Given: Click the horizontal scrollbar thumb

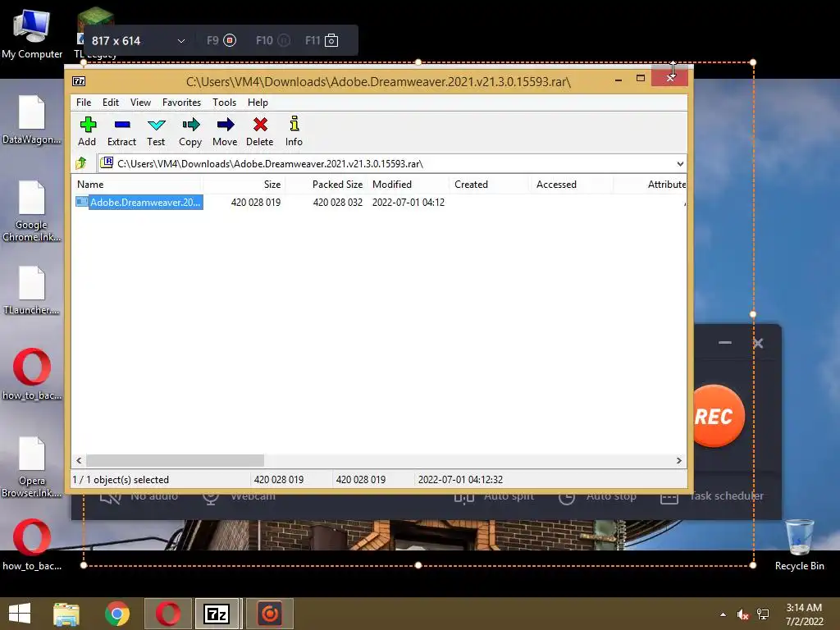Looking at the screenshot, I should (176, 461).
